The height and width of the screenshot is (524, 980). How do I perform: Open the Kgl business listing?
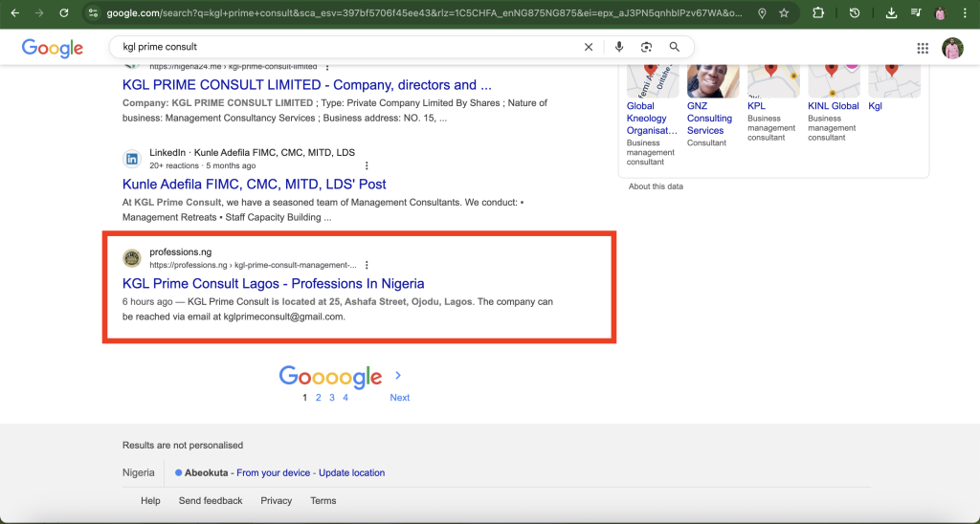(875, 106)
